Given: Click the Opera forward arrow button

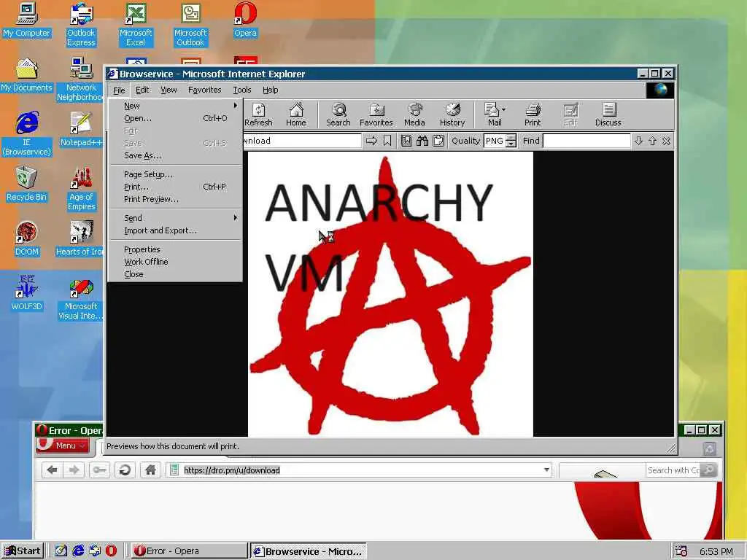Looking at the screenshot, I should pos(74,470).
